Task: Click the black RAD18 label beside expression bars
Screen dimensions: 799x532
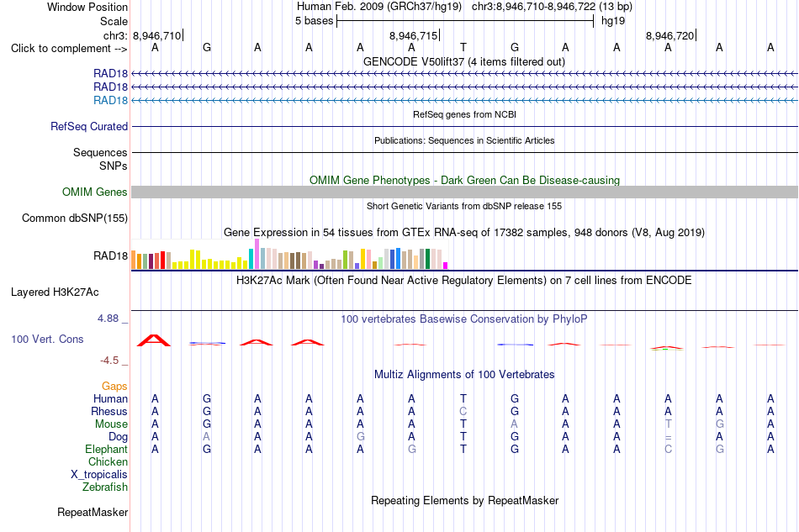Action: coord(110,255)
